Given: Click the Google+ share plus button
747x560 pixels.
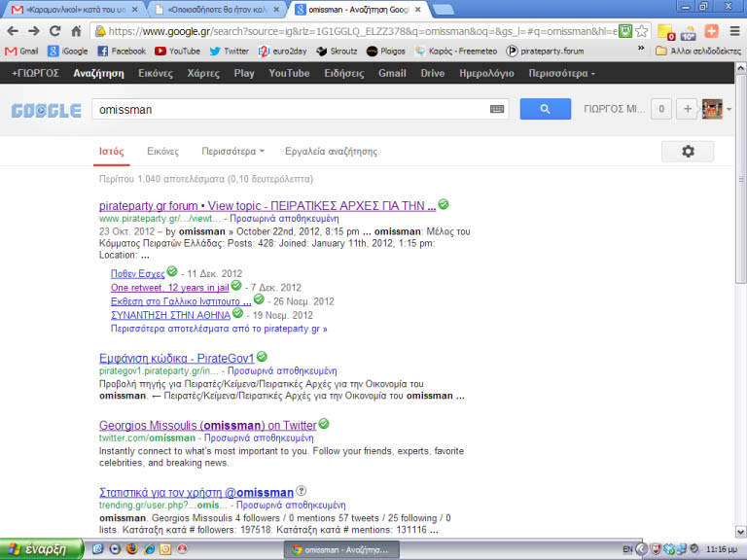Looking at the screenshot, I should pyautogui.click(x=687, y=109).
